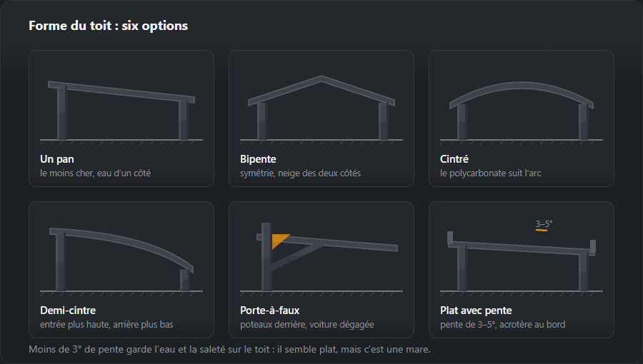
Task: Click 'pente de 3–5°, acrotère au bord'
Action: pyautogui.click(x=503, y=325)
